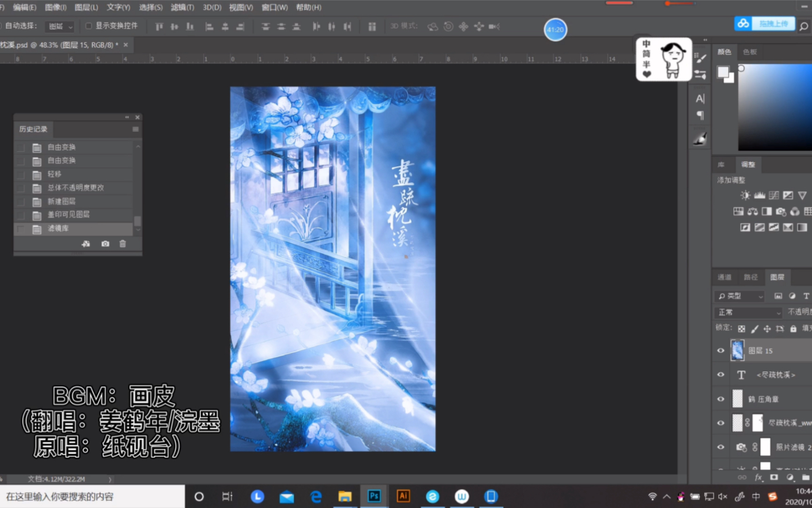The image size is (812, 508).
Task: Collapse the History panel double arrow
Action: coord(127,117)
